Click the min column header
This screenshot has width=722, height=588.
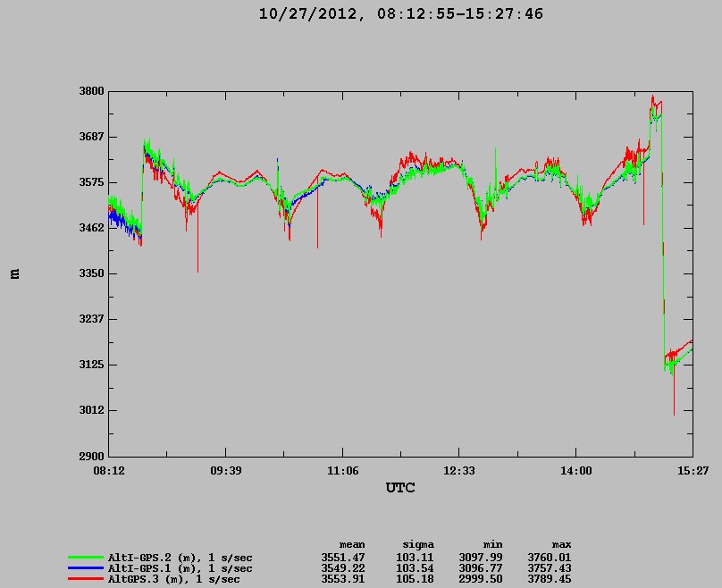(492, 545)
